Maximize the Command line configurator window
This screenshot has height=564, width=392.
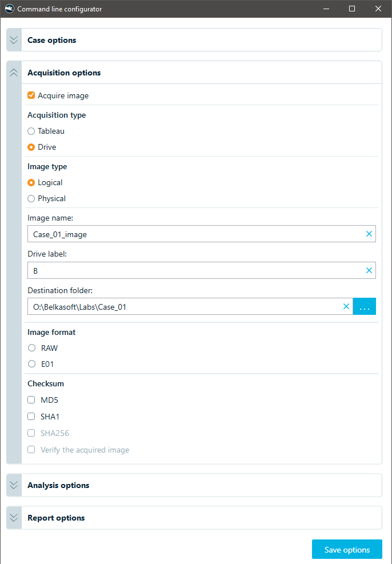coord(352,9)
